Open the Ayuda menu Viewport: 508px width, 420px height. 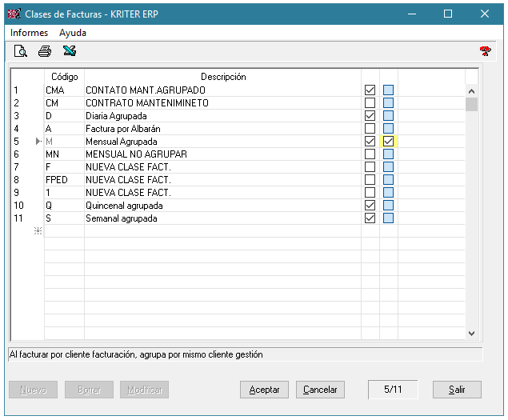coord(73,33)
